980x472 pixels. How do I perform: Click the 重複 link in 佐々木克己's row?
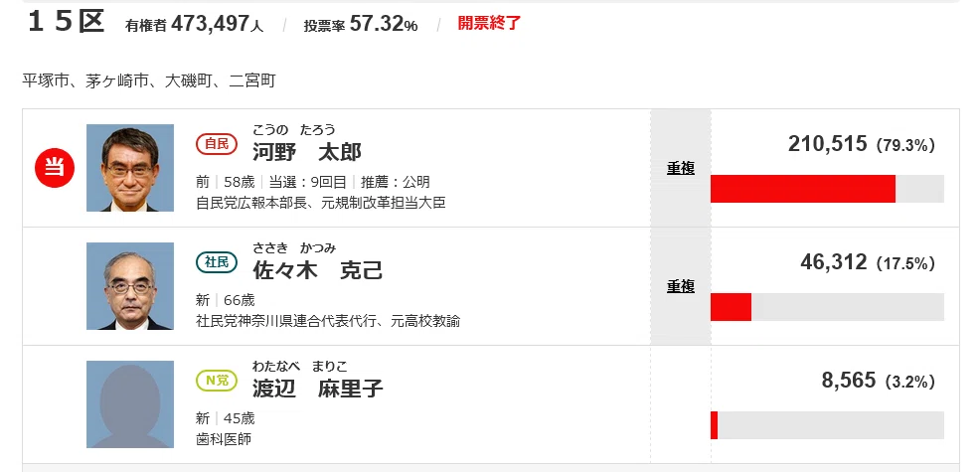[x=681, y=286]
